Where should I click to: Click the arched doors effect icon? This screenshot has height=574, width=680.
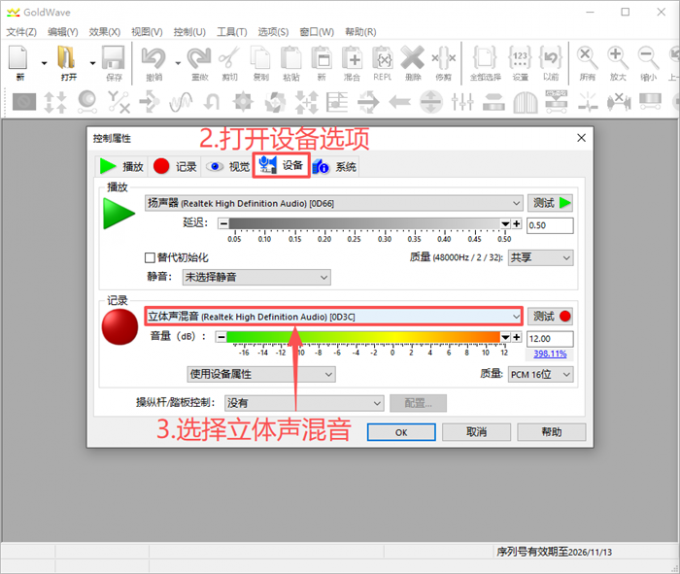coord(525,102)
